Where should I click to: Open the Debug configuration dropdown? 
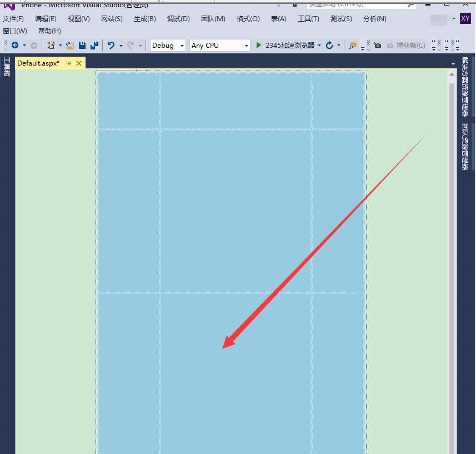point(181,45)
